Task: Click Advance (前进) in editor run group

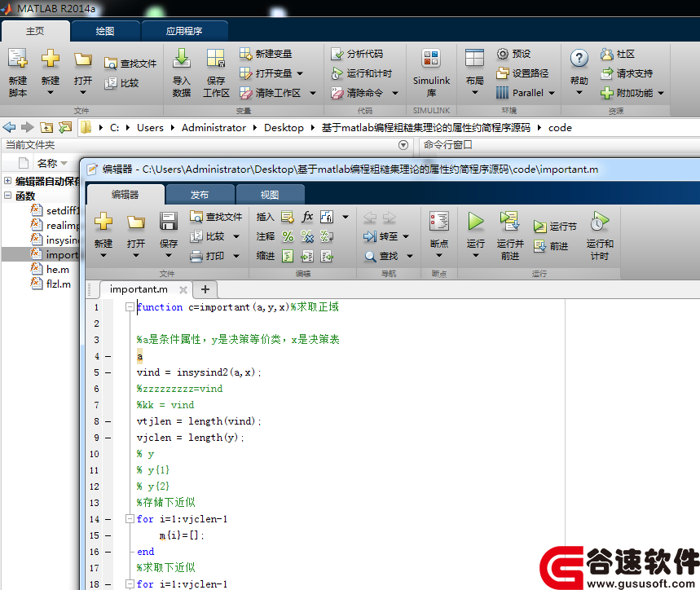Action: [x=551, y=246]
